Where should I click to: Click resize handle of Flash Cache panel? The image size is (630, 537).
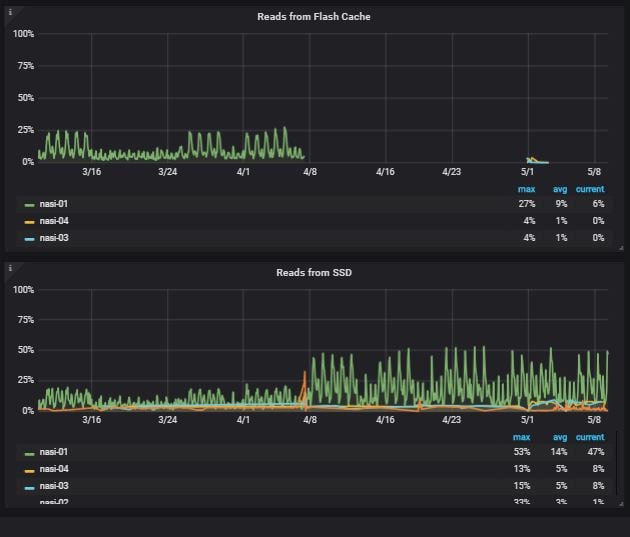pyautogui.click(x=621, y=248)
